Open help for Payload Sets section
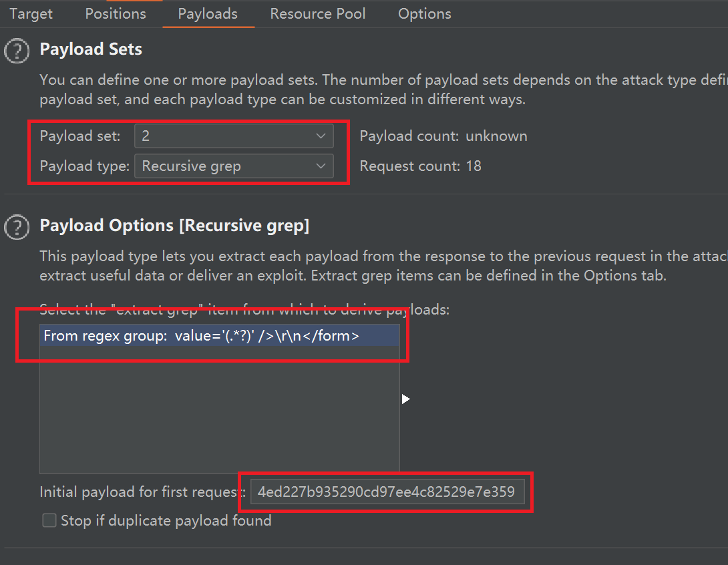The image size is (728, 565). coord(17,51)
